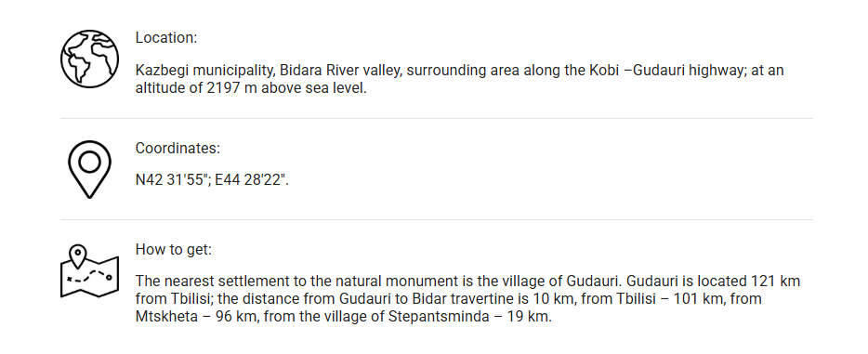Select the 'How to get:' heading

173,249
